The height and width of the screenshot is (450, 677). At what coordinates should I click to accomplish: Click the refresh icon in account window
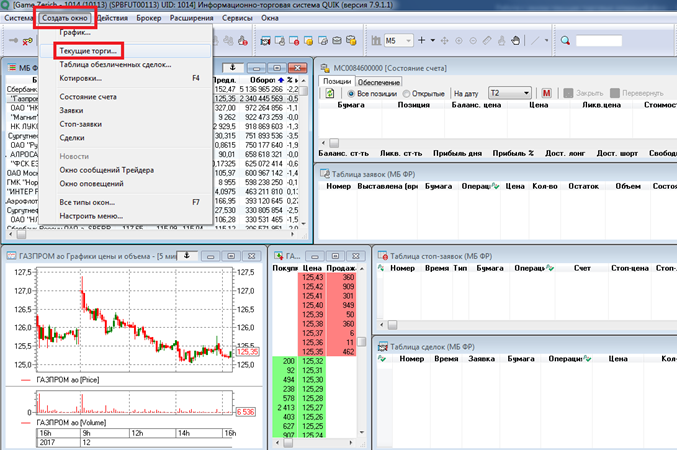coord(330,93)
